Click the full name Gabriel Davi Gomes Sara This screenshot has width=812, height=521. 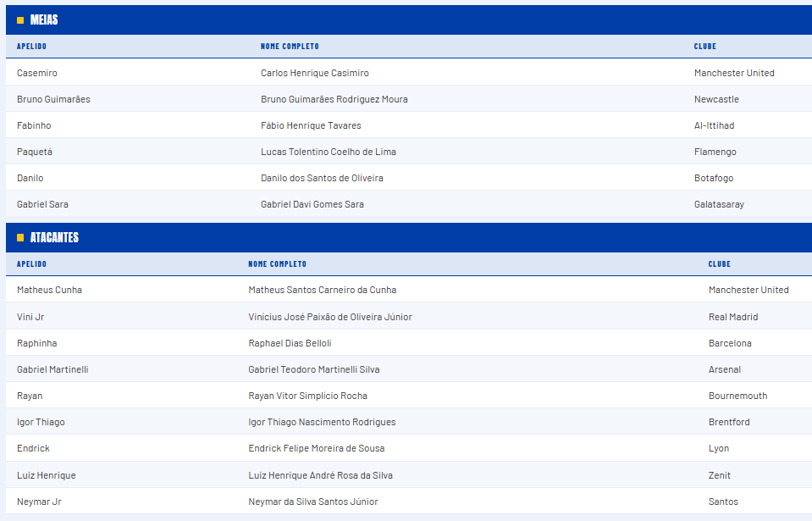(x=312, y=204)
